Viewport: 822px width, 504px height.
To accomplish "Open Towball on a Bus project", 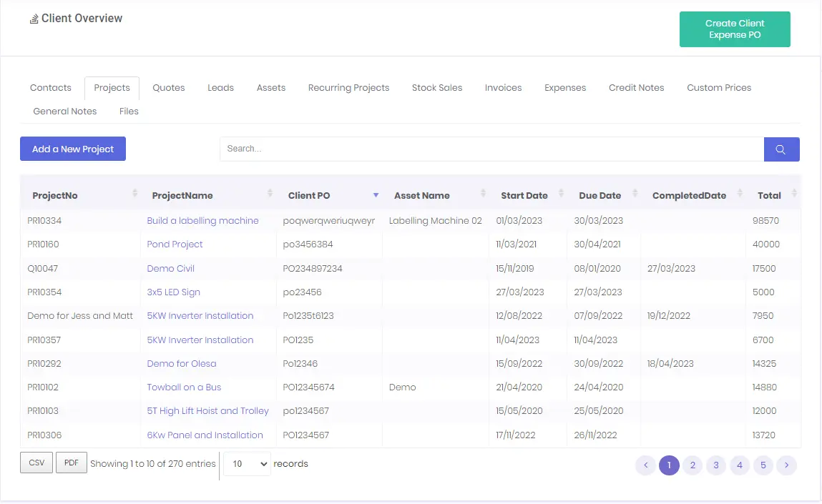I will pos(184,387).
